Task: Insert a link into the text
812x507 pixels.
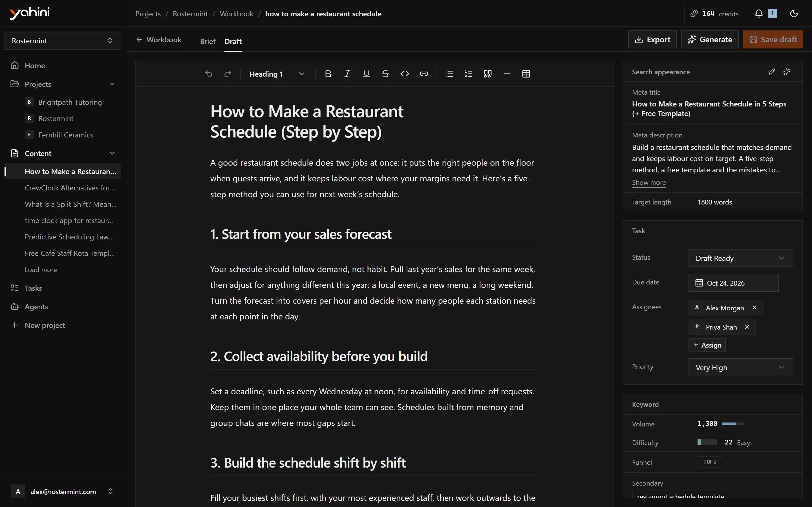Action: click(x=424, y=74)
